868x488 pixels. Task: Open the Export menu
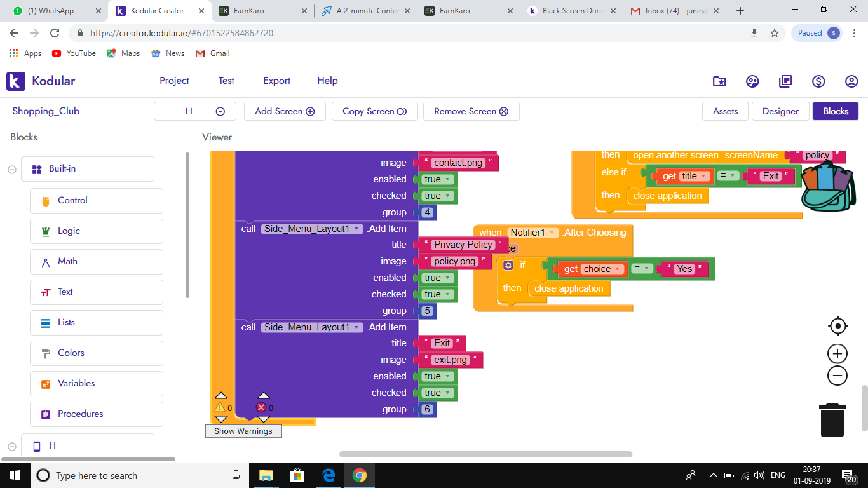tap(276, 81)
